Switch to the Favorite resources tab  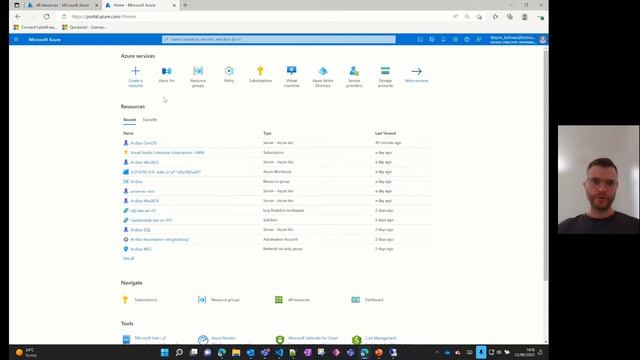pos(150,120)
